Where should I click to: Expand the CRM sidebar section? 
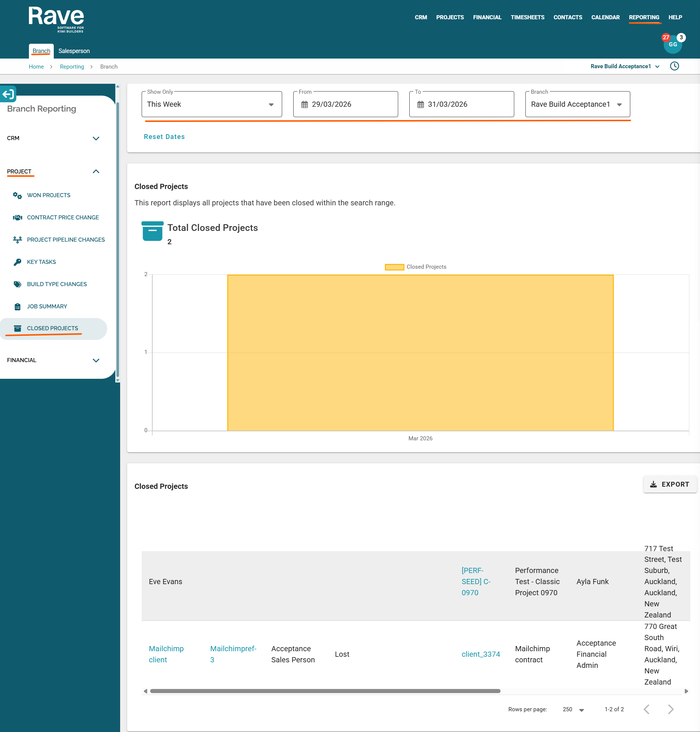(x=96, y=138)
